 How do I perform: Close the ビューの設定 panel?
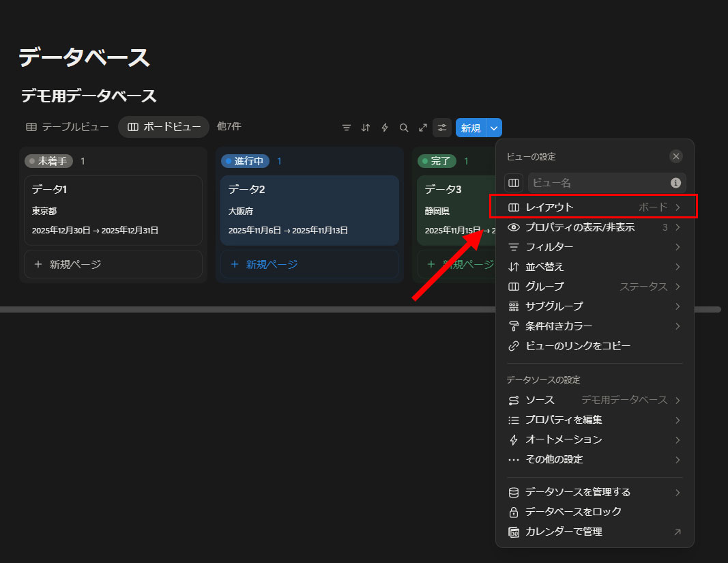pyautogui.click(x=676, y=156)
